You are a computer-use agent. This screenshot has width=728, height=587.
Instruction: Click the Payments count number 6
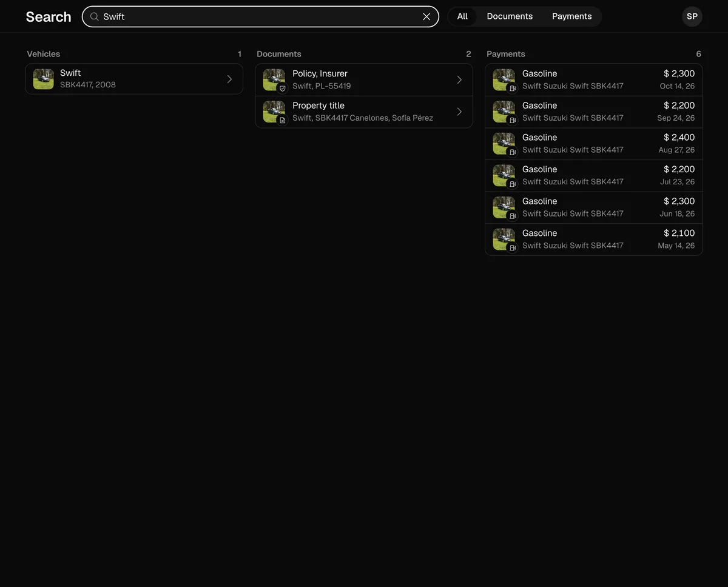(698, 54)
